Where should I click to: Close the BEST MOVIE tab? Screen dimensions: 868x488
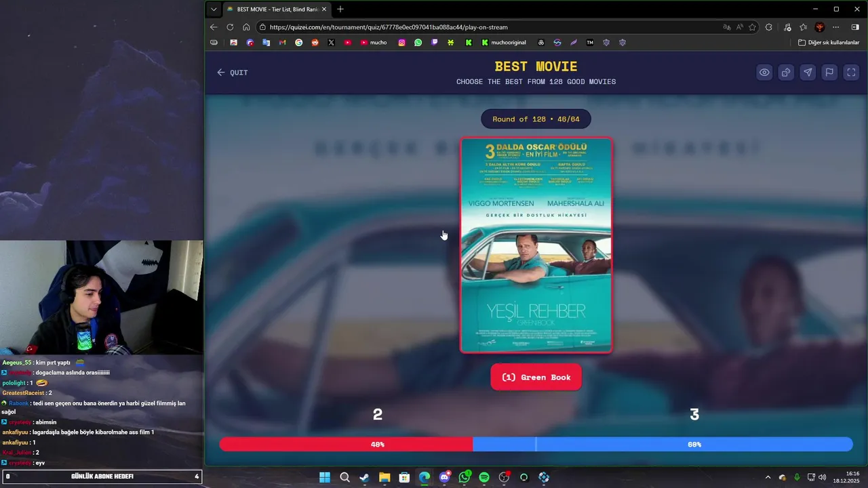click(x=323, y=9)
